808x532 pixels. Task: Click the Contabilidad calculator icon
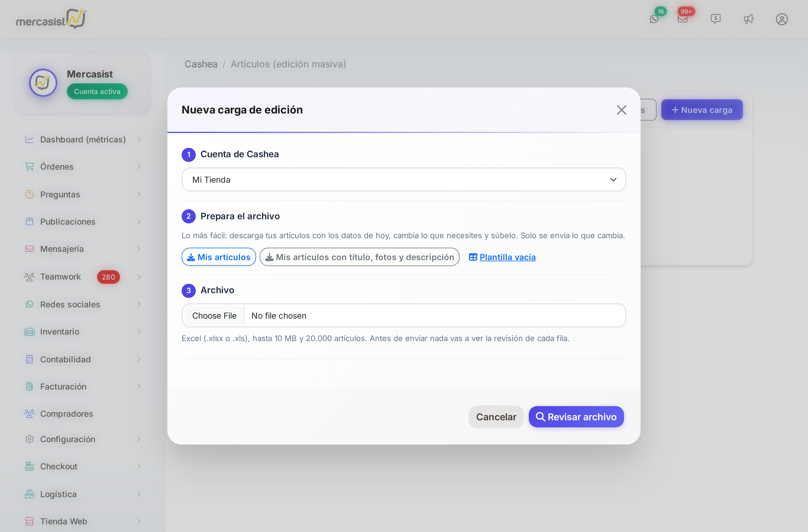pos(30,359)
